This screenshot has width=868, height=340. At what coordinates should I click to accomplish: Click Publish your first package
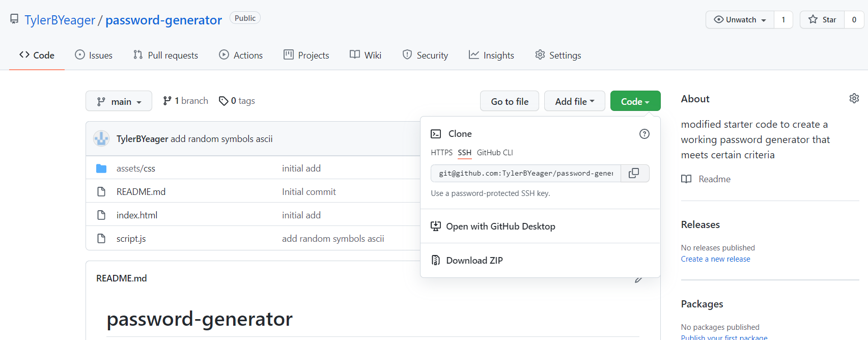pyautogui.click(x=724, y=337)
